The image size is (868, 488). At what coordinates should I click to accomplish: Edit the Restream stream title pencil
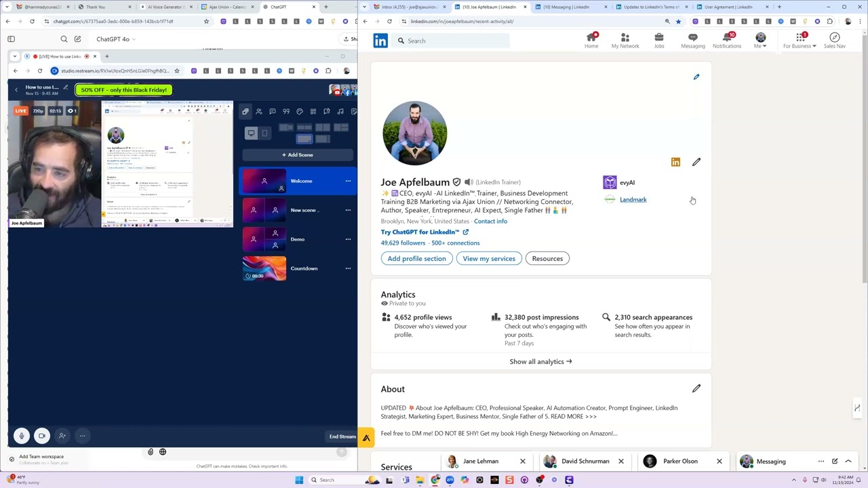(65, 87)
